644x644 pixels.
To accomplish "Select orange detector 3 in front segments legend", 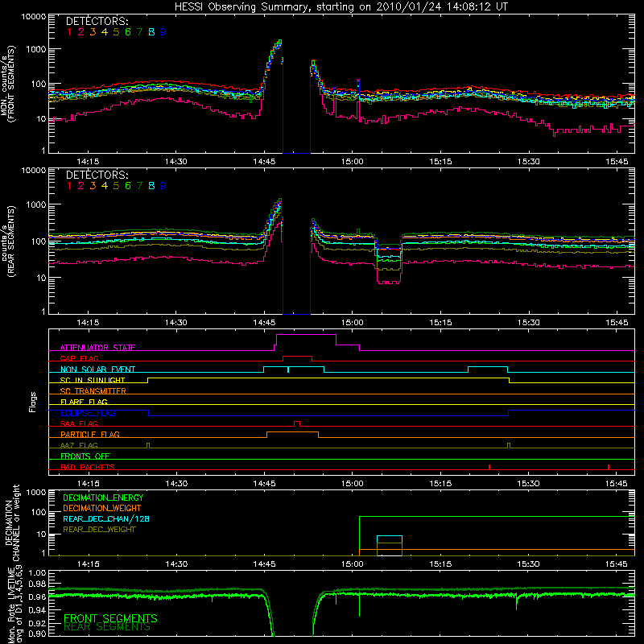I will tap(93, 32).
